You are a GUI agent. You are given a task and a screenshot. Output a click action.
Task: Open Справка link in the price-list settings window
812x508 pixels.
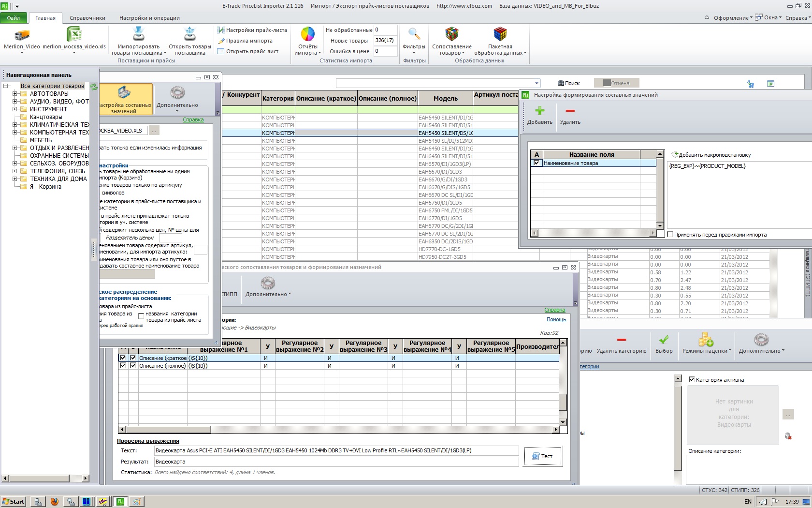coord(193,120)
